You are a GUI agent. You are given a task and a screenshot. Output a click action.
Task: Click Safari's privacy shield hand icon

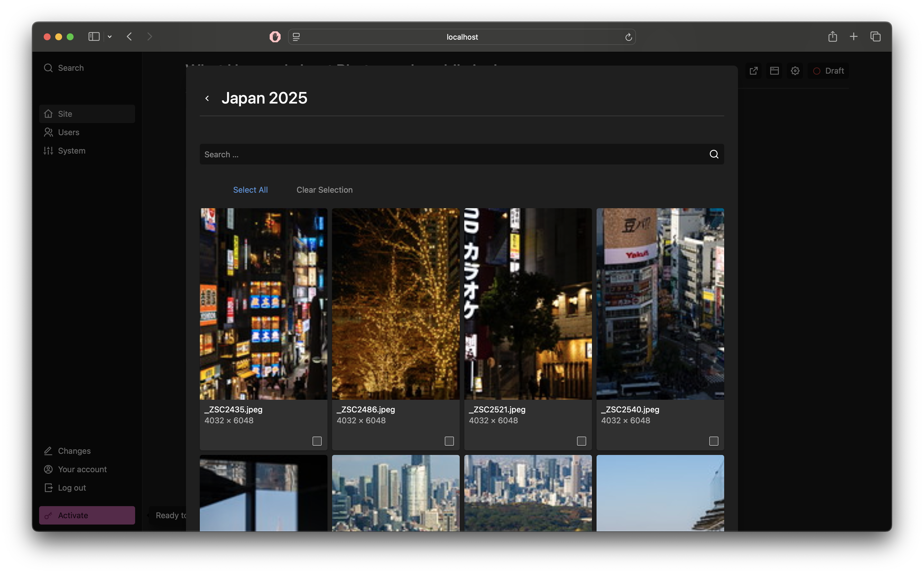click(x=275, y=37)
